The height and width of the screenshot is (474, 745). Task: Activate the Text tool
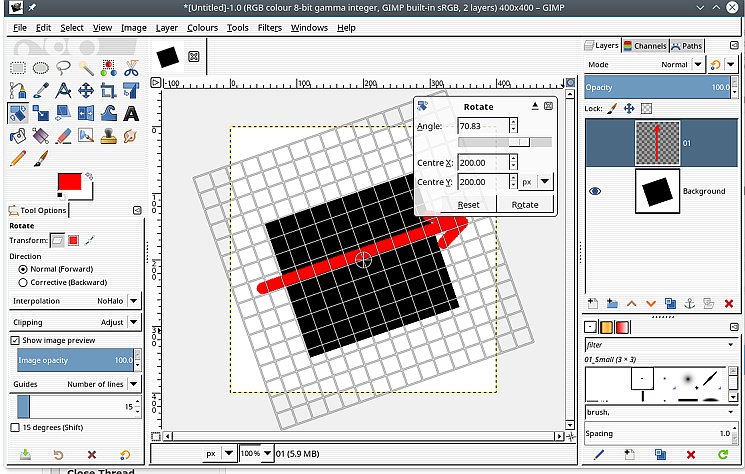tap(131, 112)
